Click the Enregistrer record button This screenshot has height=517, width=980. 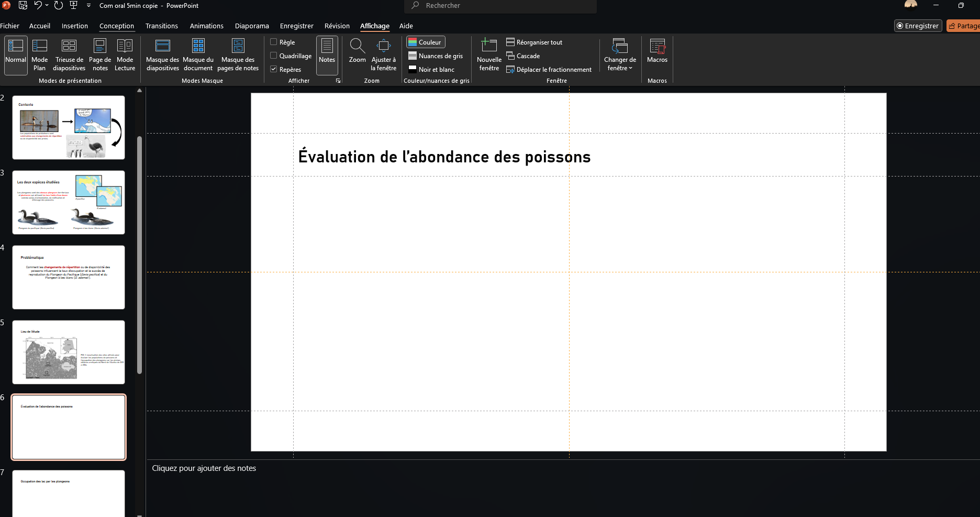918,26
